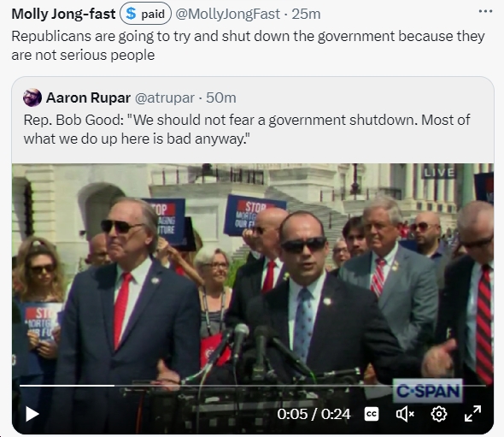Open Aaron Rupar's profile avatar
The height and width of the screenshot is (437, 504).
click(32, 97)
